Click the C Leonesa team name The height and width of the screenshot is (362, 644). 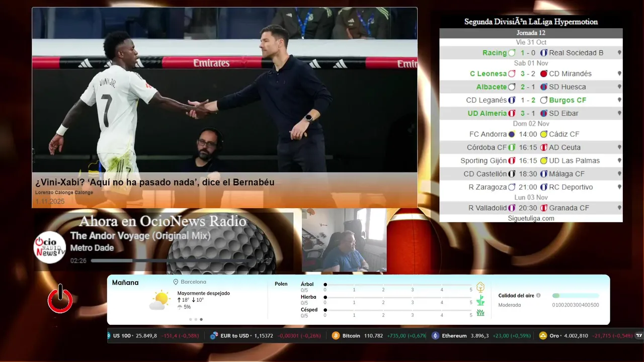pyautogui.click(x=488, y=73)
